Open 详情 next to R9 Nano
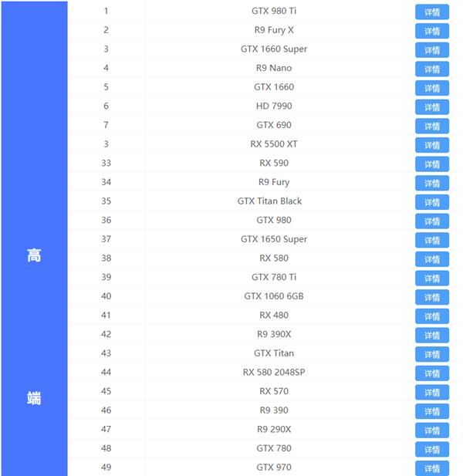 [431, 69]
